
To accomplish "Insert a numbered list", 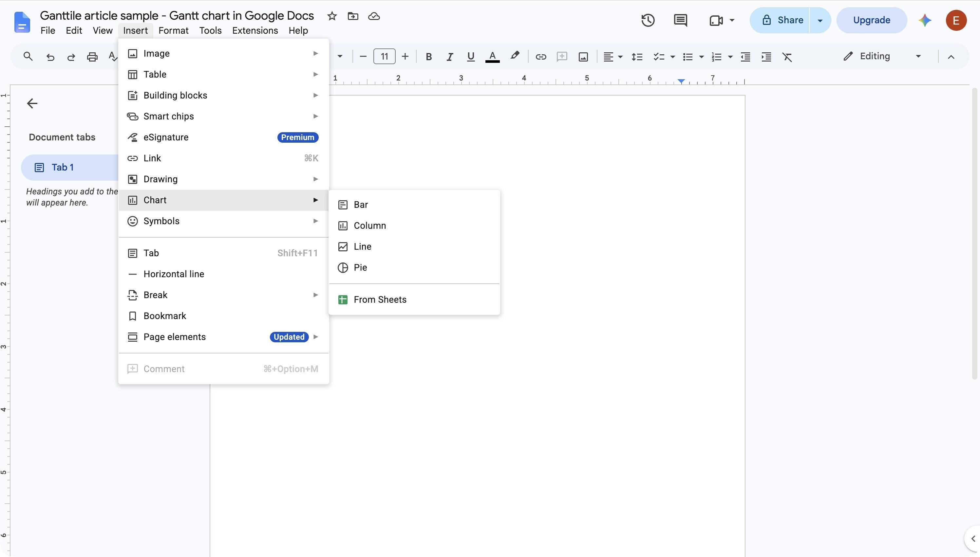I will (x=716, y=57).
